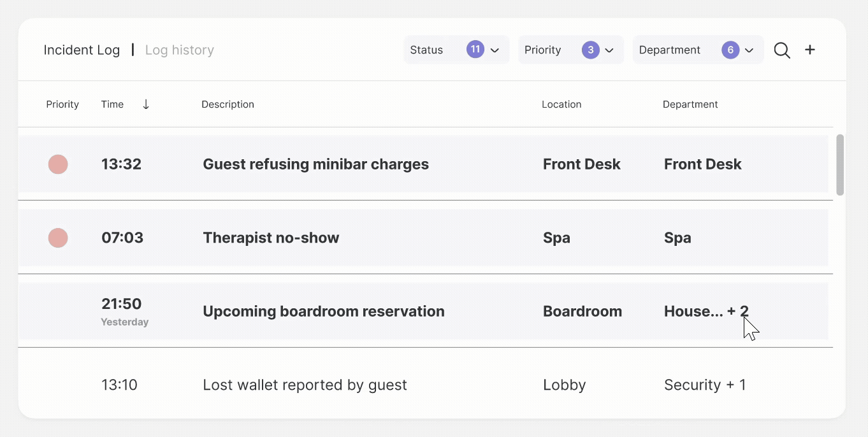This screenshot has height=437, width=868.
Task: Select the Lost wallet reported by guest row
Action: tap(305, 385)
